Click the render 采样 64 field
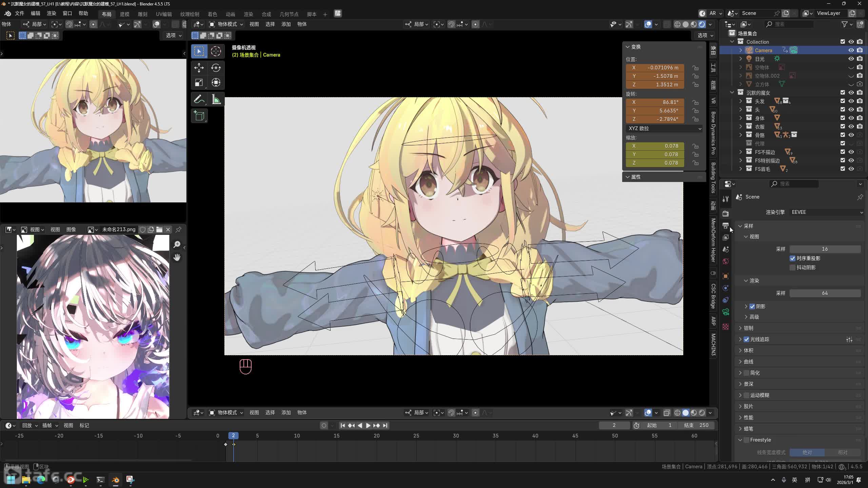The height and width of the screenshot is (488, 868). point(825,293)
